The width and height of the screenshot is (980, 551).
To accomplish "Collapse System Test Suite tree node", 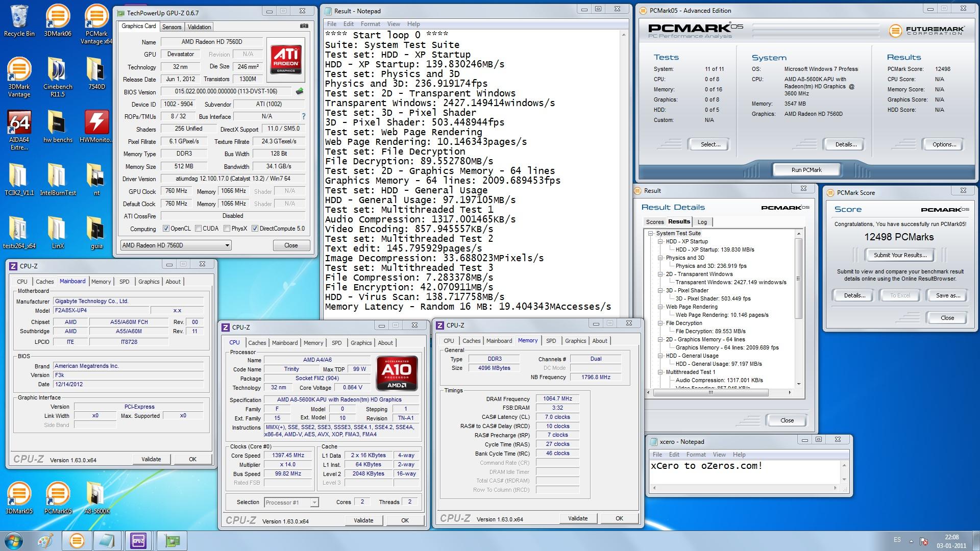I will [651, 234].
